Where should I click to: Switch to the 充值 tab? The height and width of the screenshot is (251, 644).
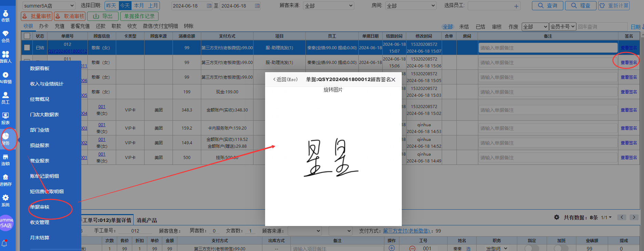click(x=59, y=26)
